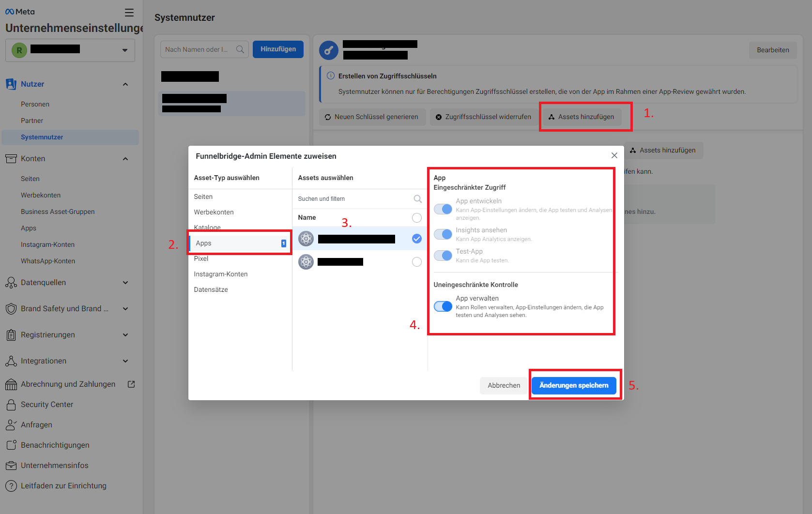Close the Elemente zuweisen dialog with X

pos(614,155)
